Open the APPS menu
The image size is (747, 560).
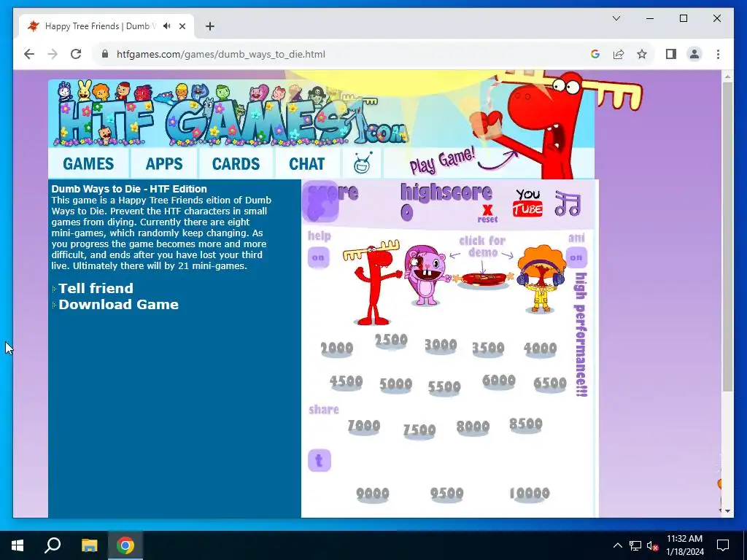164,164
